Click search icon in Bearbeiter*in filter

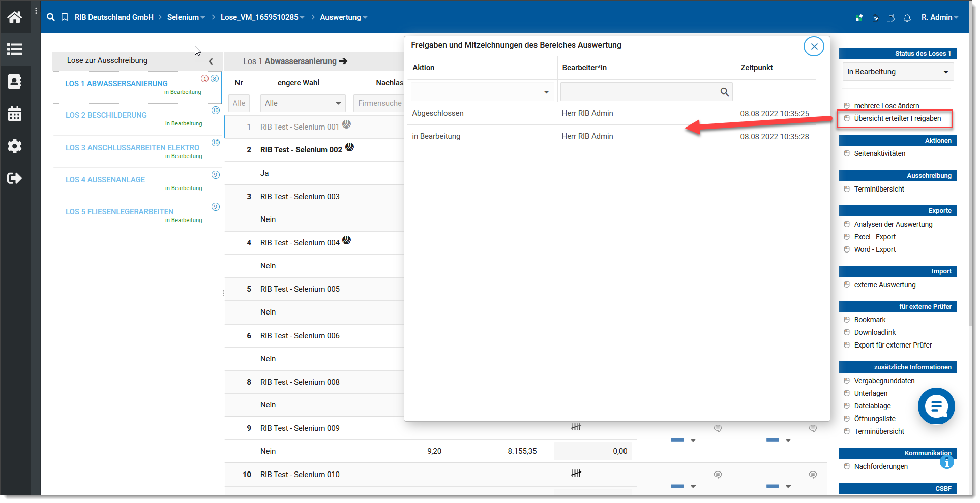click(724, 92)
